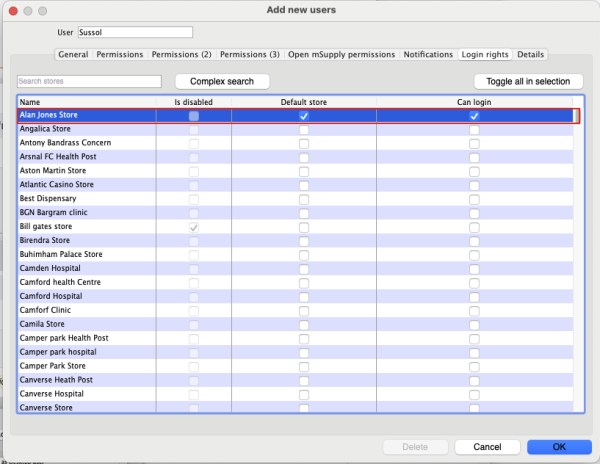600x464 pixels.
Task: Open the Permissions (2) tab
Action: click(181, 54)
